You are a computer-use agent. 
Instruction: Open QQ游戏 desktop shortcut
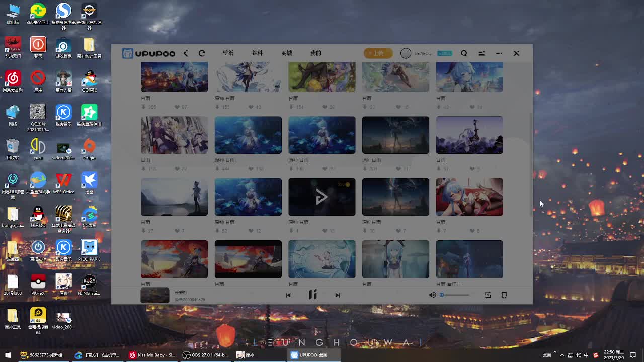pos(89,81)
